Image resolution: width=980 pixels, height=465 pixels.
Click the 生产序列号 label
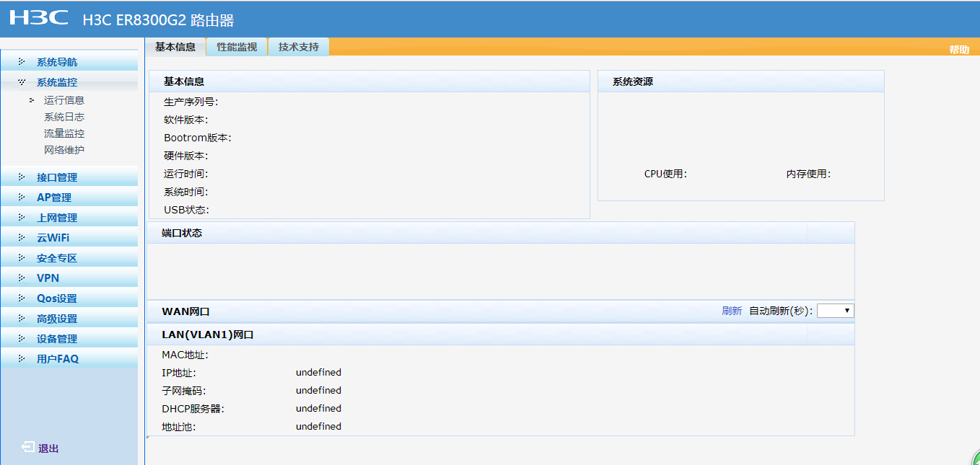[x=191, y=102]
